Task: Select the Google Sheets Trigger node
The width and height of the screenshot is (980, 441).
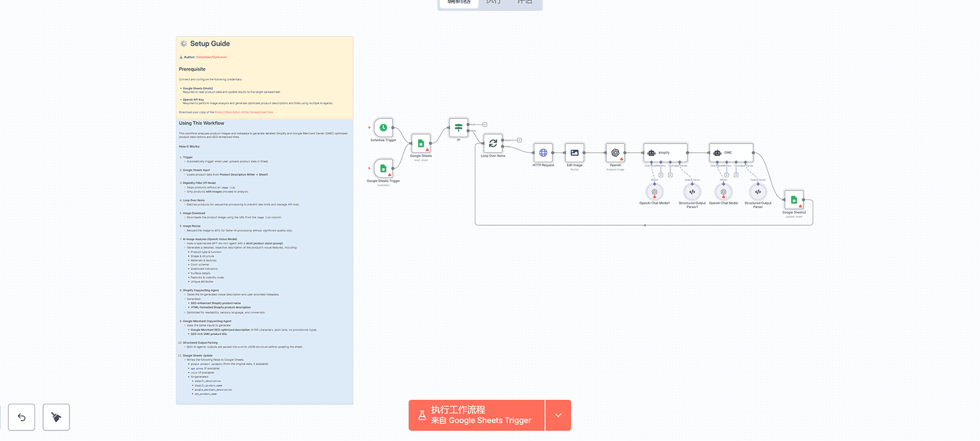Action: 383,169
